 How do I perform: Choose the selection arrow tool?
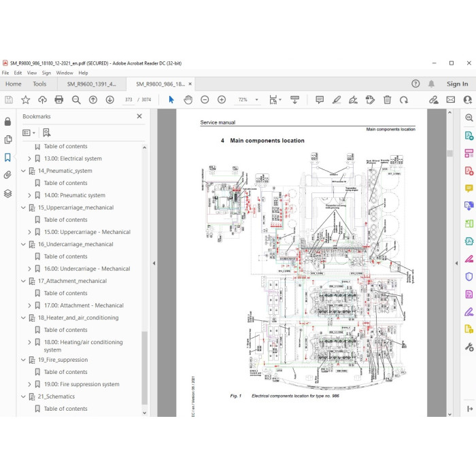pyautogui.click(x=171, y=99)
